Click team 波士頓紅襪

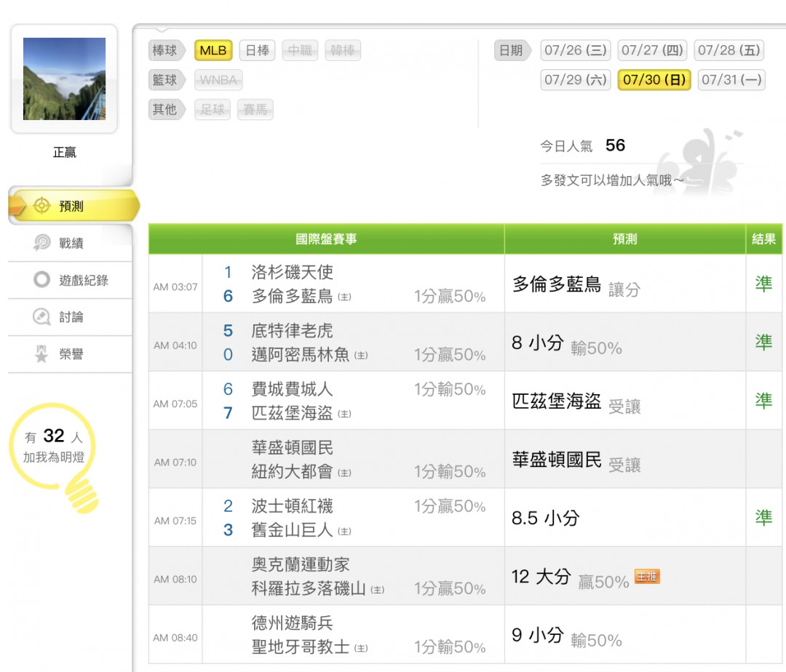293,506
